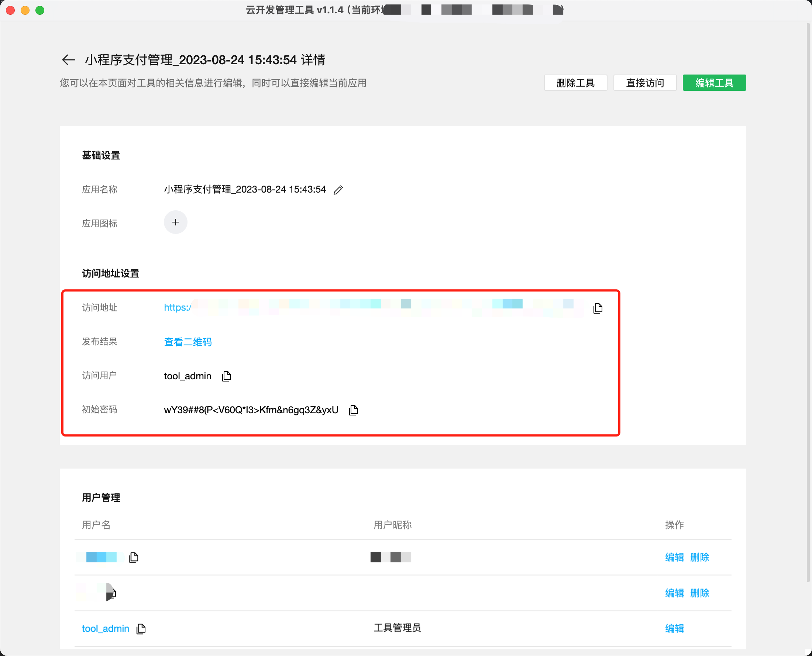The height and width of the screenshot is (656, 812).
Task: Copy tool_admin username in user table
Action: (x=141, y=629)
